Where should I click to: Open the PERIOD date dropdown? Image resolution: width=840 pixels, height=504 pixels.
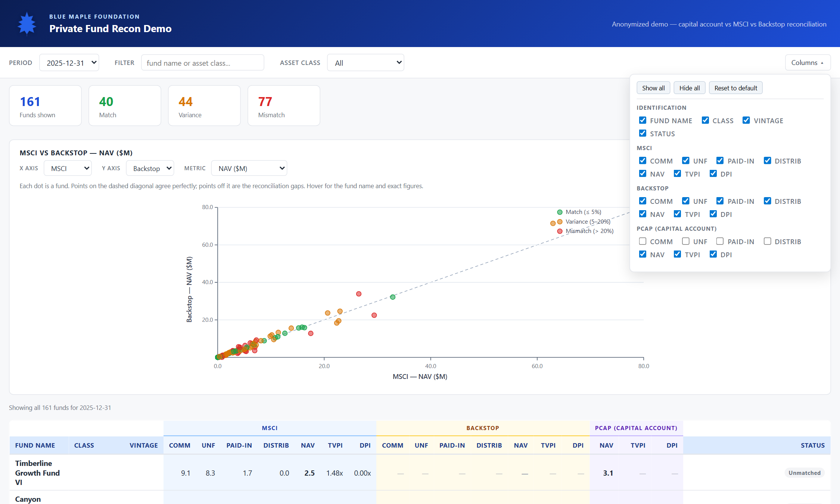(x=69, y=63)
